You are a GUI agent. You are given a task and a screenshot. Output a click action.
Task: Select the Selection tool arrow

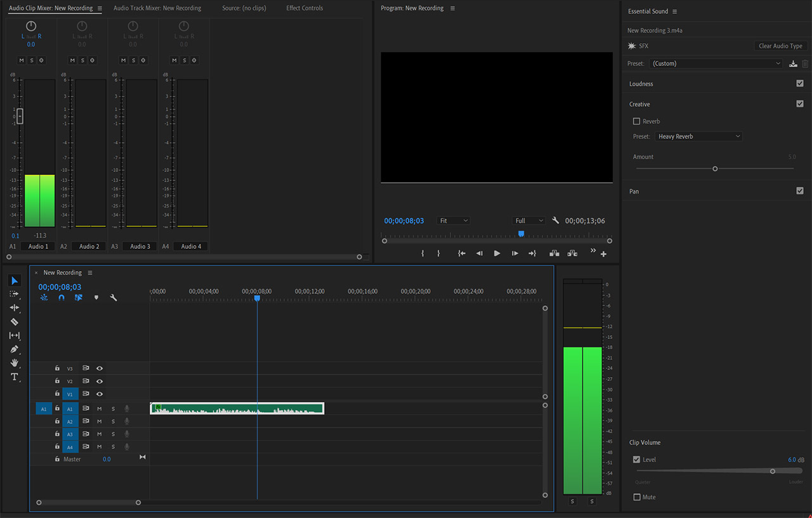click(x=15, y=281)
